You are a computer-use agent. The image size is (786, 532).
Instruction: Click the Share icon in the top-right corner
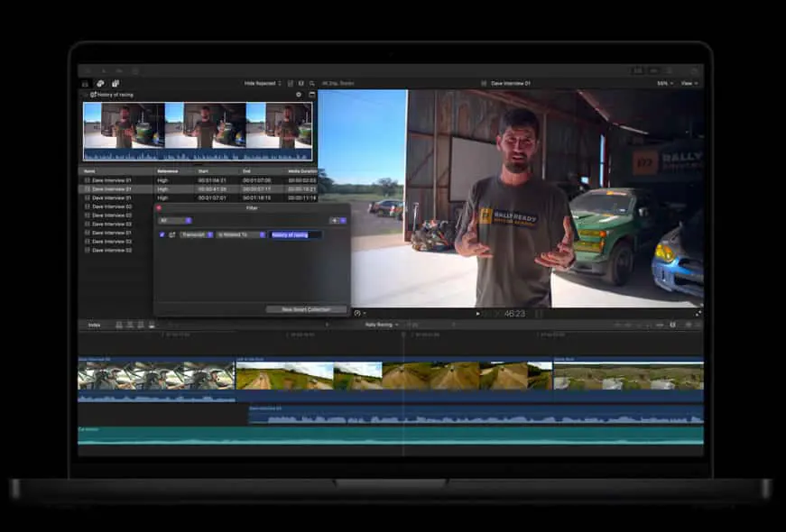click(694, 71)
